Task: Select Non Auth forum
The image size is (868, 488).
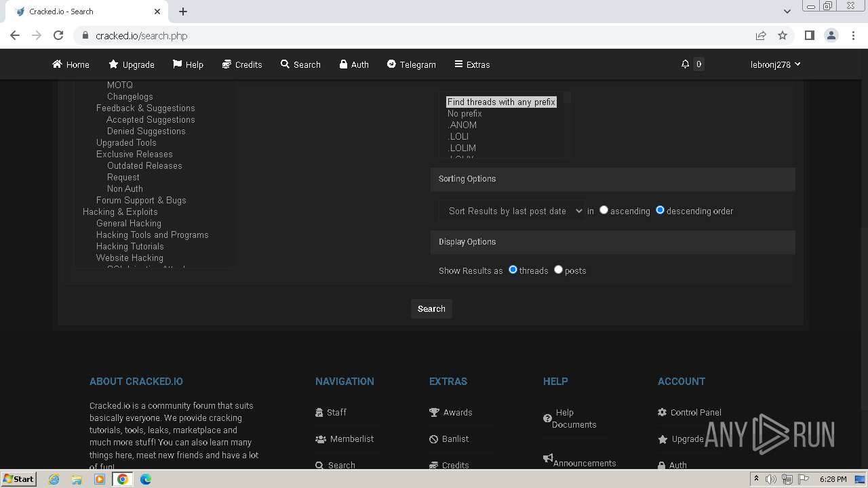Action: tap(125, 188)
